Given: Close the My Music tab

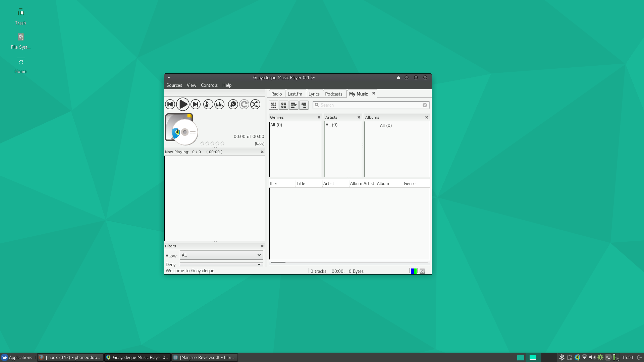Looking at the screenshot, I should click(x=373, y=94).
